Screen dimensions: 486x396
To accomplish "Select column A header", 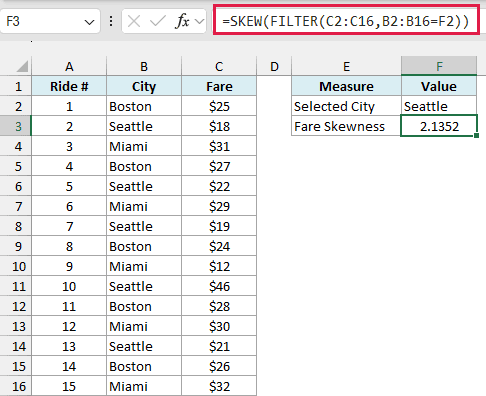I will click(x=69, y=67).
